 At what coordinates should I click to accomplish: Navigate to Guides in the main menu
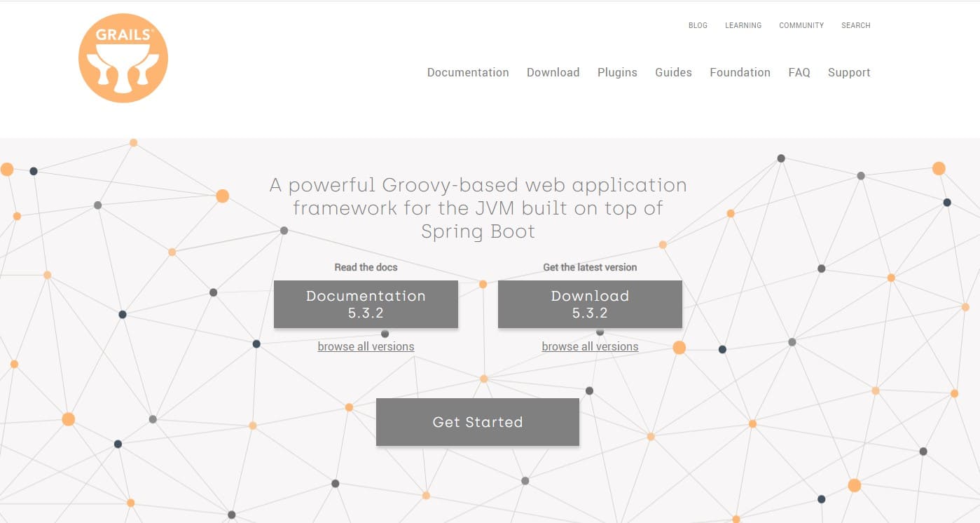click(x=673, y=72)
